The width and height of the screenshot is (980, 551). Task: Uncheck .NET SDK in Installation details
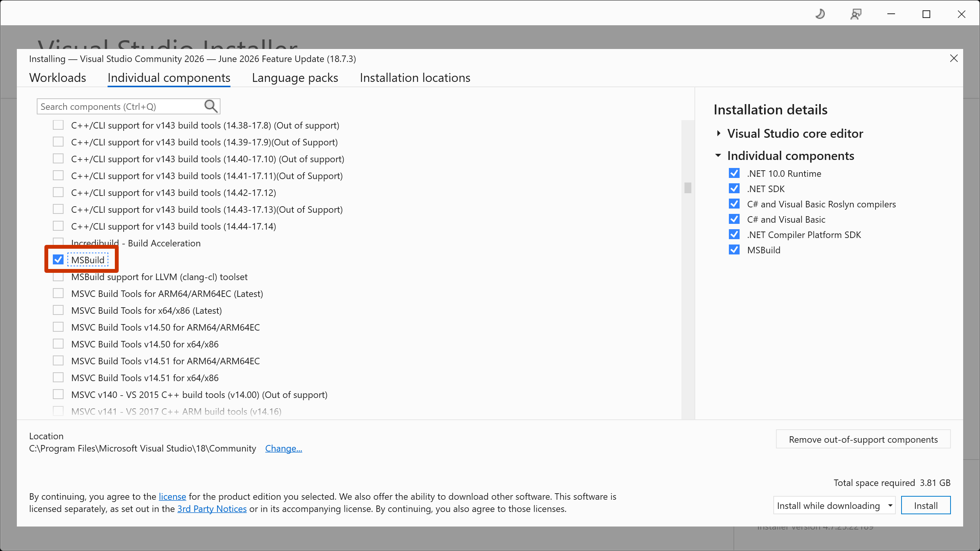(734, 189)
